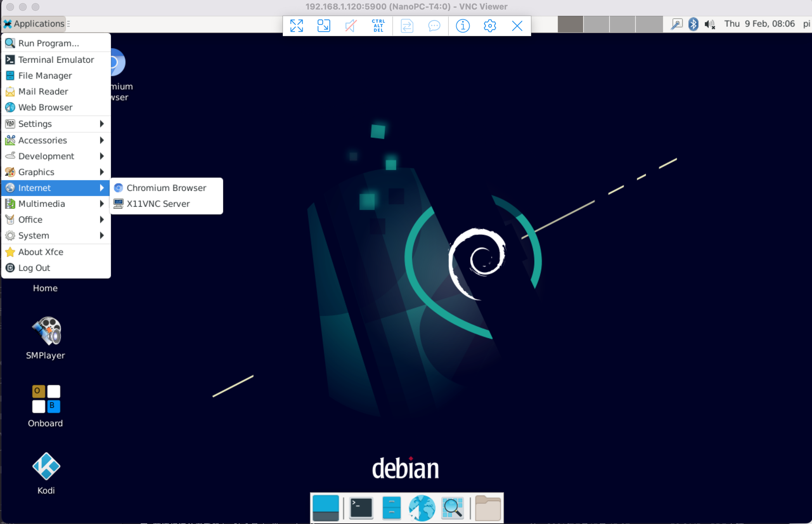This screenshot has height=524, width=812.
Task: Expand the System submenu
Action: click(56, 235)
